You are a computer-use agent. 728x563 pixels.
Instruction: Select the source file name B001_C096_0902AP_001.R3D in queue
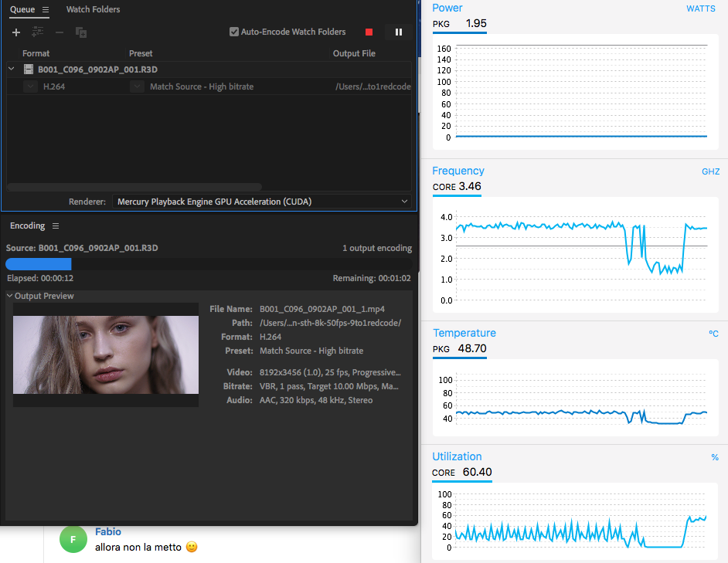pos(97,70)
